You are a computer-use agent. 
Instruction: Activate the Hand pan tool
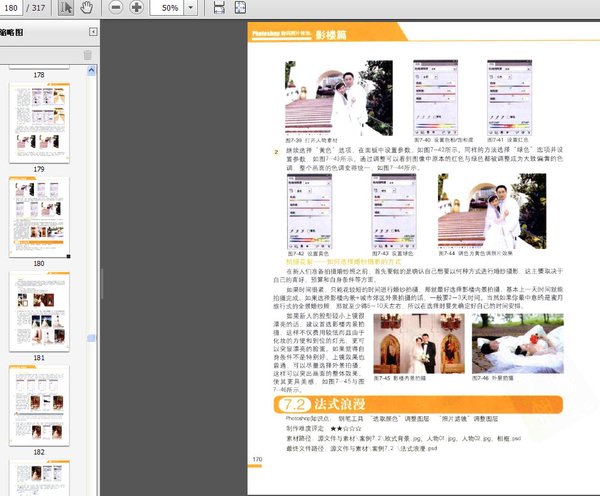(x=86, y=8)
